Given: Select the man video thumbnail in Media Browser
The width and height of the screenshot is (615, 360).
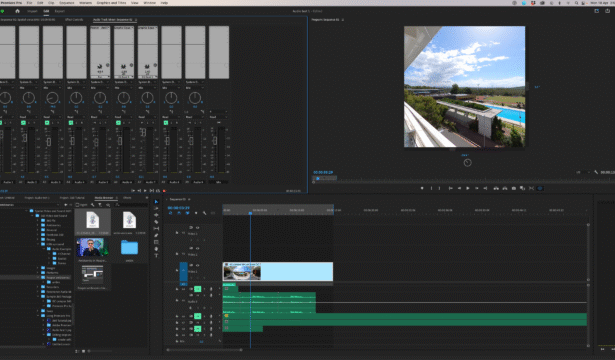Looking at the screenshot, I should click(x=93, y=247).
